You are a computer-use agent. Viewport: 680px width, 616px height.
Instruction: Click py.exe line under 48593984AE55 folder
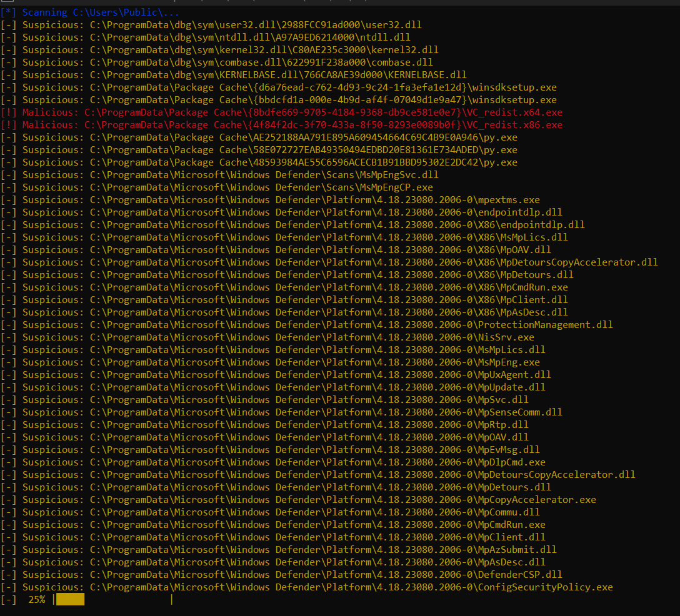[259, 162]
